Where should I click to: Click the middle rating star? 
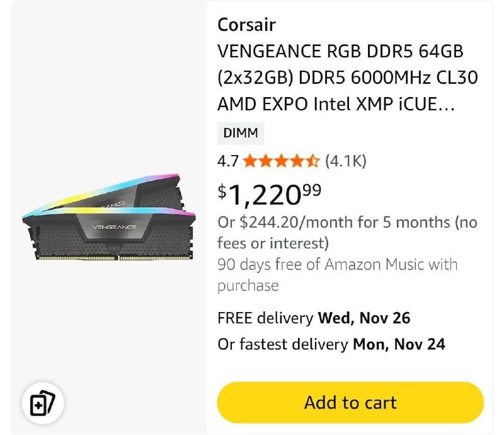(282, 161)
